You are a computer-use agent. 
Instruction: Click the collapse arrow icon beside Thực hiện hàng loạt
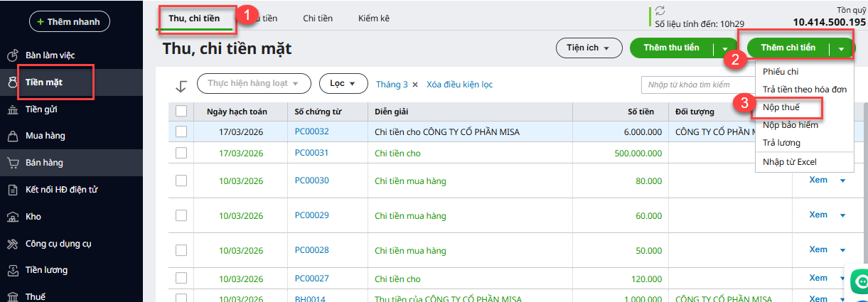click(x=181, y=85)
